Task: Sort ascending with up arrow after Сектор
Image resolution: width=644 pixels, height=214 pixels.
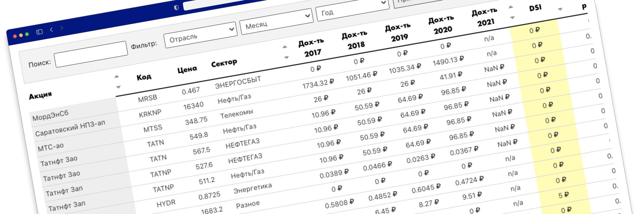Action: pyautogui.click(x=285, y=47)
